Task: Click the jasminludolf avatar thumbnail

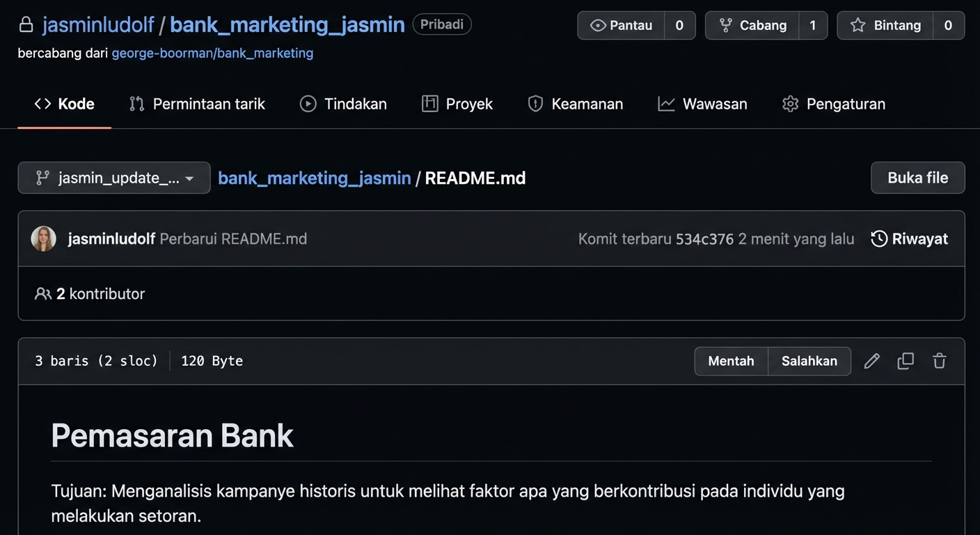Action: click(x=43, y=239)
